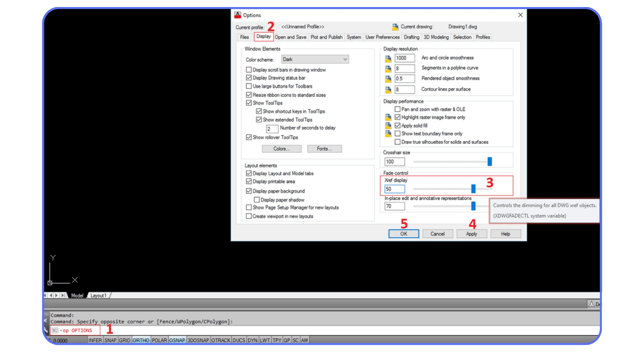Uncheck Display Drawing status bar
This screenshot has width=644, height=352.
click(249, 78)
